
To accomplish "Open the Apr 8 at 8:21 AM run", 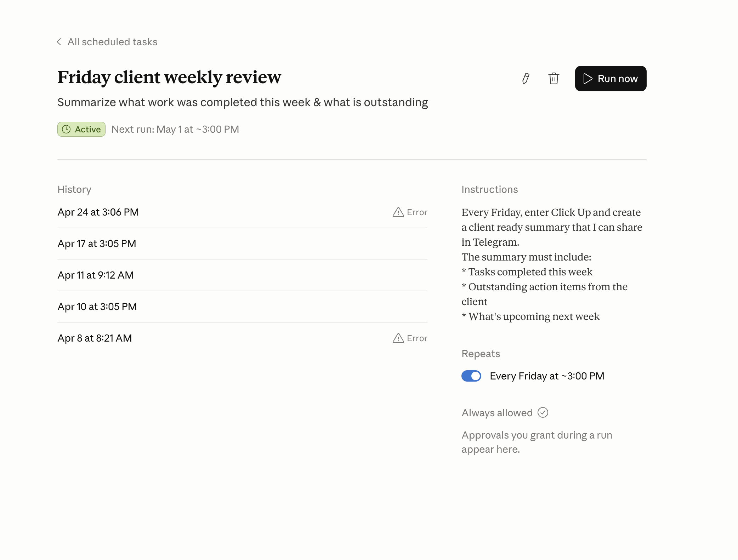I will [x=95, y=338].
